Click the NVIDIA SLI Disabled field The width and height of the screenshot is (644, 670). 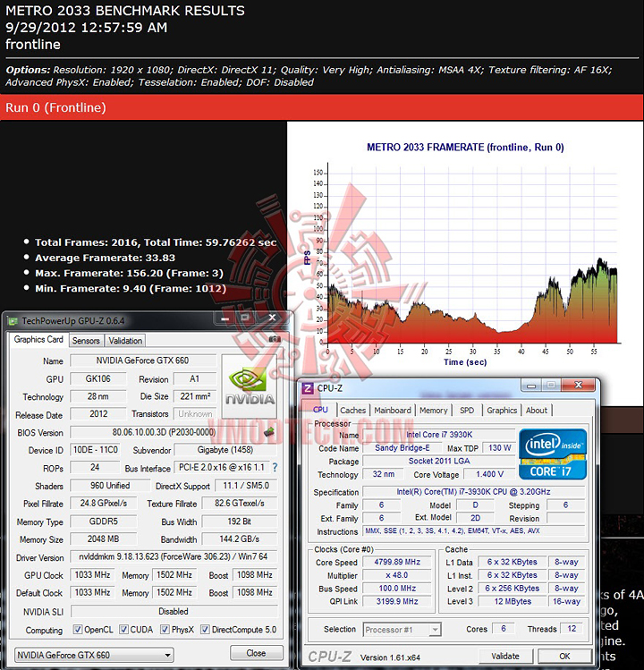click(x=174, y=611)
